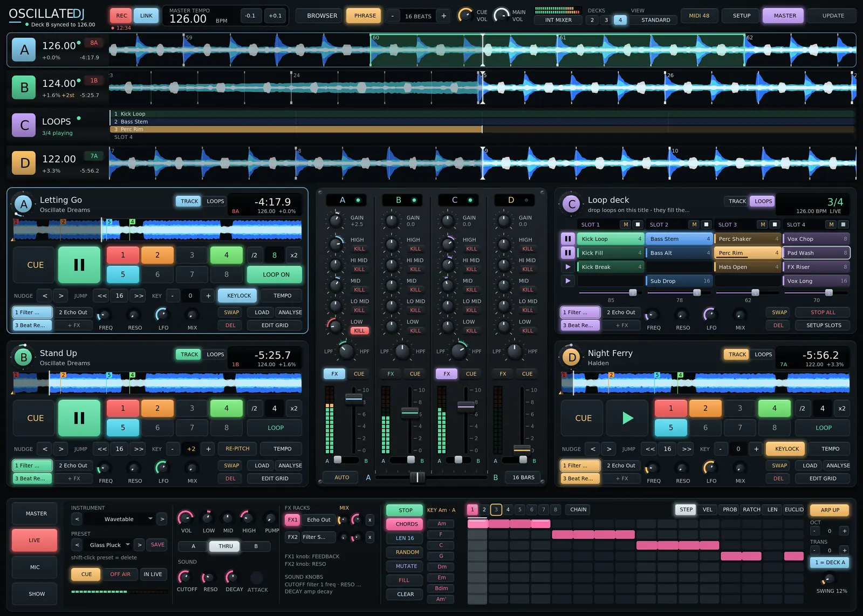Image resolution: width=863 pixels, height=616 pixels.
Task: Click the CUE VOL knob in top bar
Action: (x=465, y=16)
